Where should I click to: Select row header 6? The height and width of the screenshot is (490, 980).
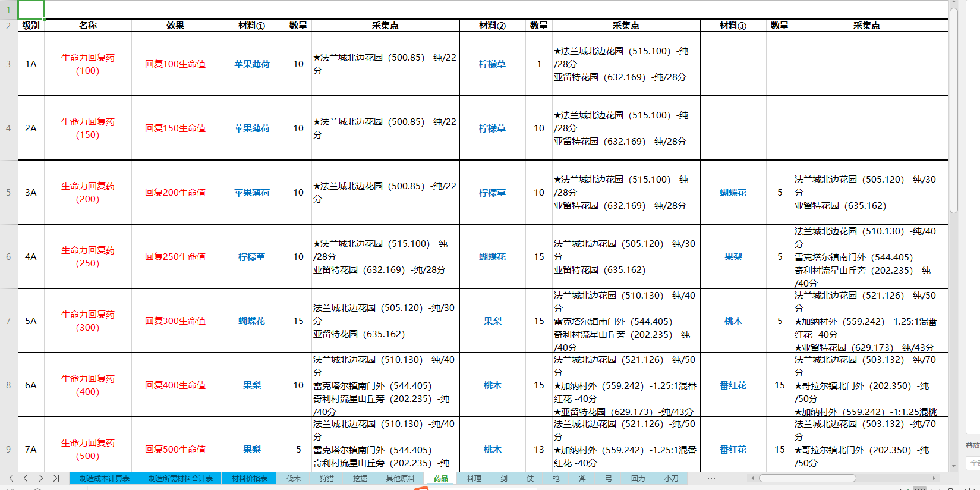pos(8,256)
